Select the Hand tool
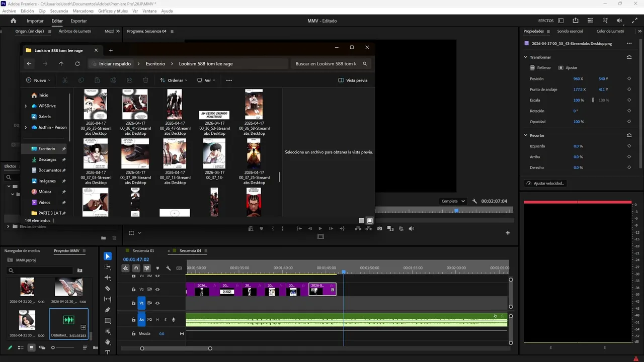 [x=108, y=342]
